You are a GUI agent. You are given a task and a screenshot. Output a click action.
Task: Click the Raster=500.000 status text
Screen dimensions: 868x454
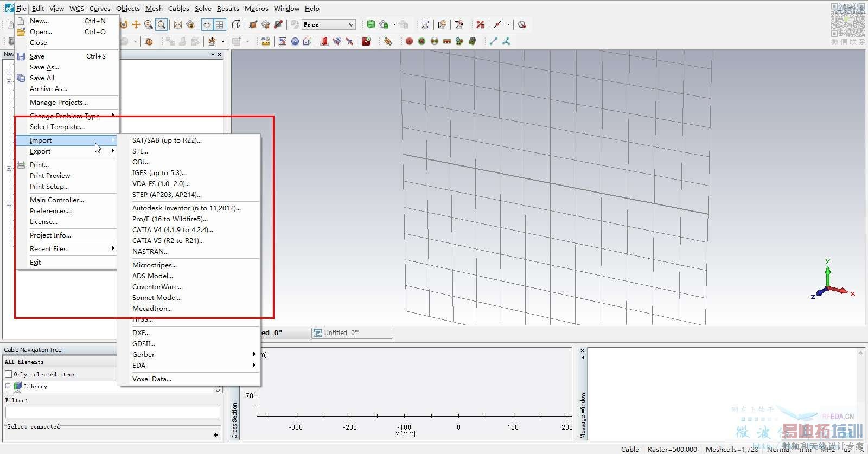click(x=672, y=449)
